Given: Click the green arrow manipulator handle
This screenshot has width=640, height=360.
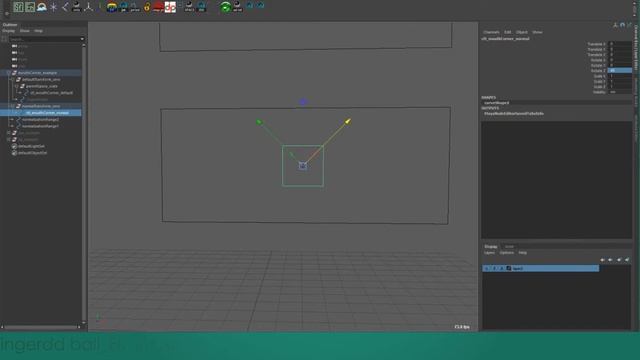Looking at the screenshot, I should point(258,122).
